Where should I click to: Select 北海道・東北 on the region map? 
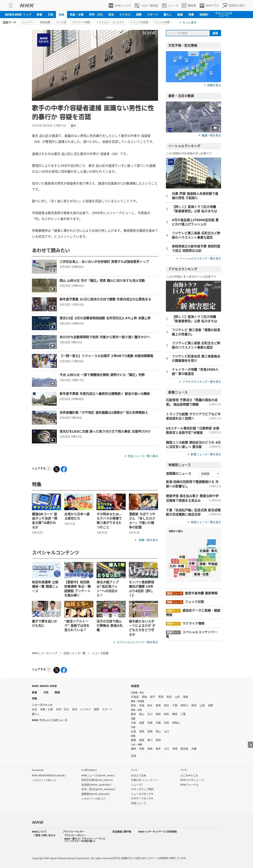208,551
